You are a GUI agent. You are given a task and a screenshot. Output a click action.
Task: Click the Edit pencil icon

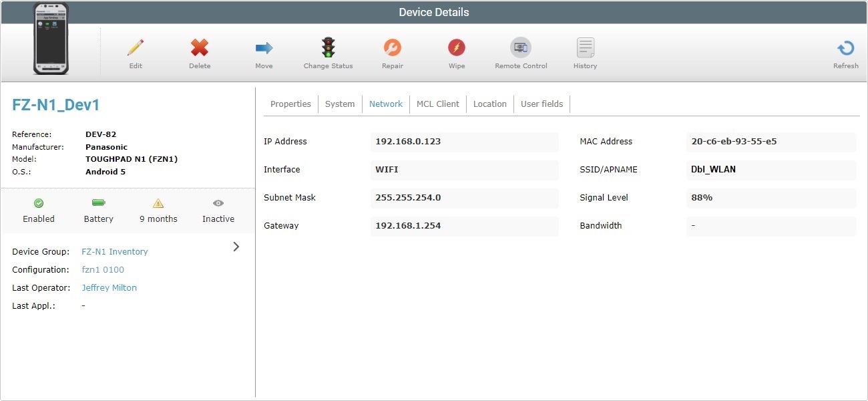click(x=136, y=48)
